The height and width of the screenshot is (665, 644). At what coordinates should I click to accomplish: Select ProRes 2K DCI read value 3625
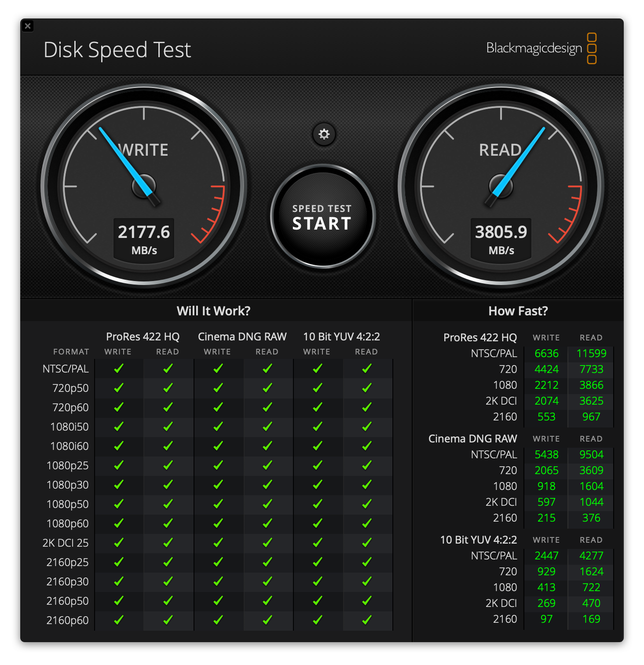(x=591, y=401)
